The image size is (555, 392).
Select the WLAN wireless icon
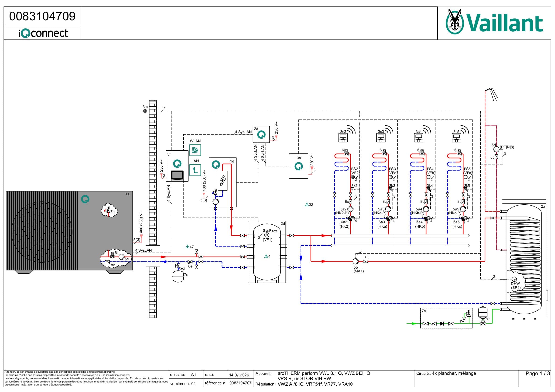pyautogui.click(x=195, y=150)
